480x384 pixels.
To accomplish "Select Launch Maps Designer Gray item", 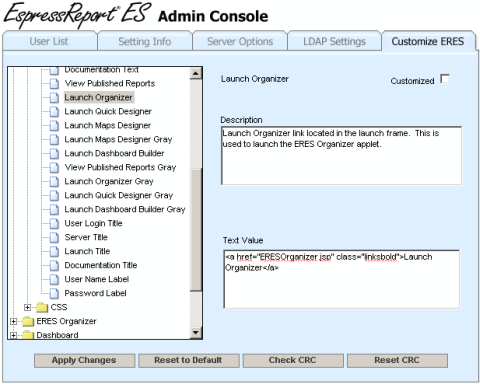I will pos(118,139).
